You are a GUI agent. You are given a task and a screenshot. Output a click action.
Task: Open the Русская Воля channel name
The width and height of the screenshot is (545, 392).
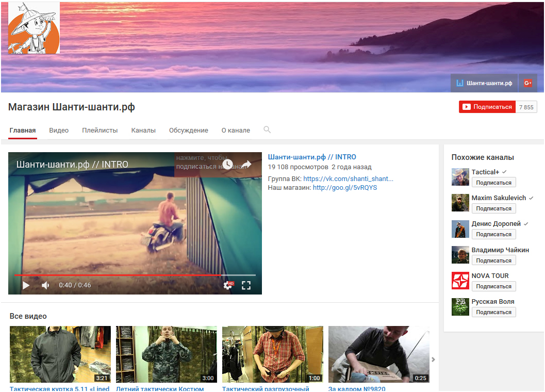point(493,302)
